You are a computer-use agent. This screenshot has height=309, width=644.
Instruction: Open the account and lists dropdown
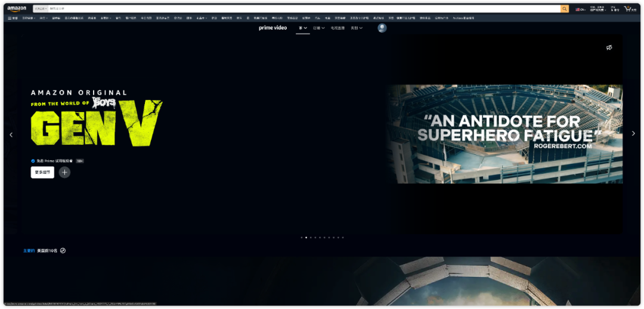[x=597, y=8]
